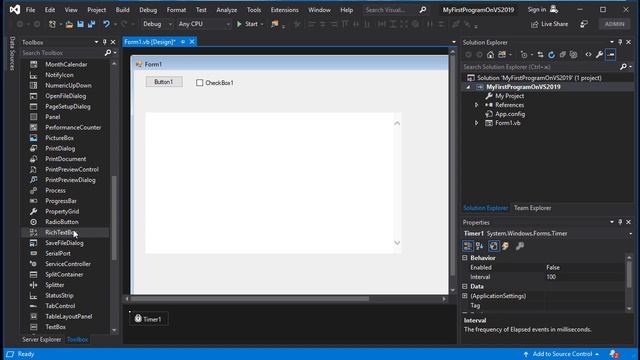Select App.config in Solution Explorer

tap(510, 114)
